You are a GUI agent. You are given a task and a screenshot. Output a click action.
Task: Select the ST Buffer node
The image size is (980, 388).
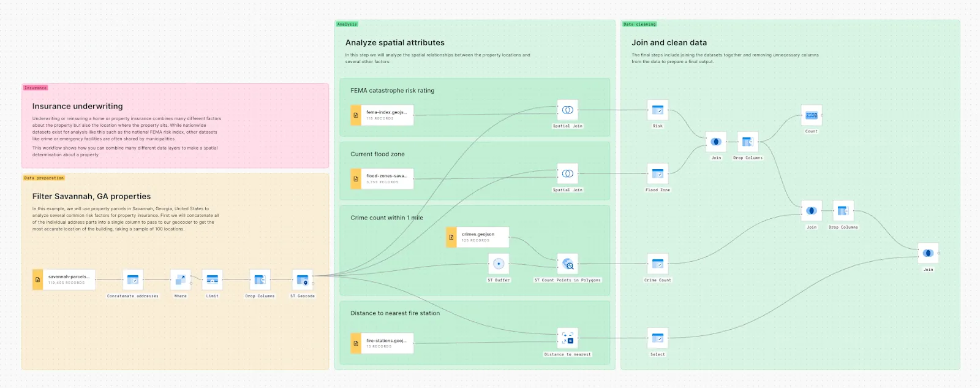[499, 264]
